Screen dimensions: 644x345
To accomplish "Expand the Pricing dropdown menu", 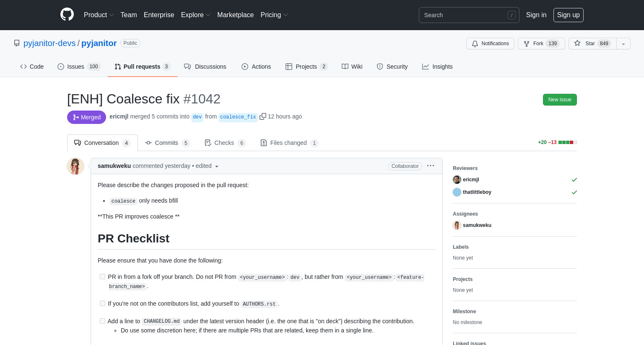I will coord(274,15).
